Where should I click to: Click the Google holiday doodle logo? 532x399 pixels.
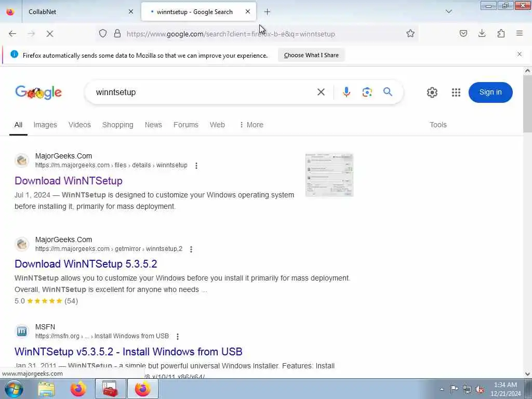tap(38, 92)
